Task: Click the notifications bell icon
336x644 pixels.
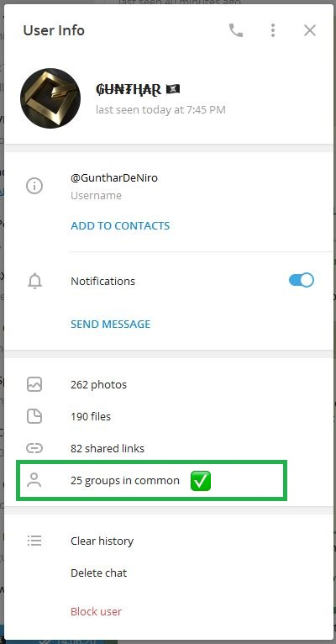Action: 35,282
